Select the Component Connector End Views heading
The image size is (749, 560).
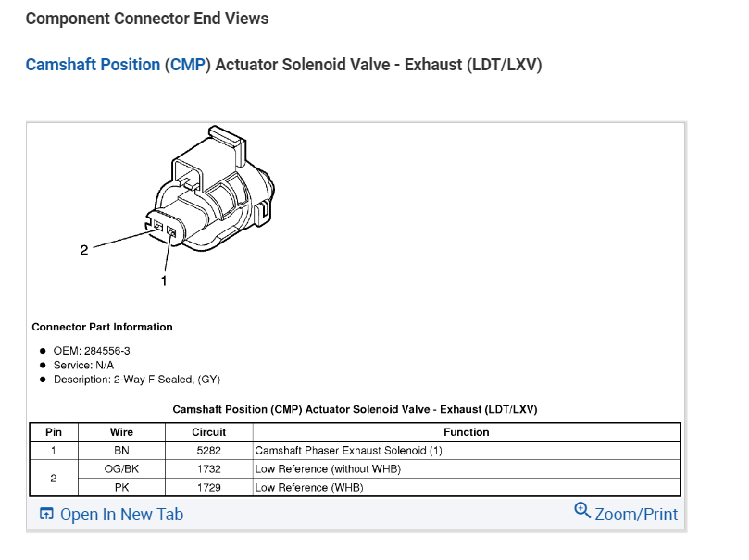click(147, 19)
